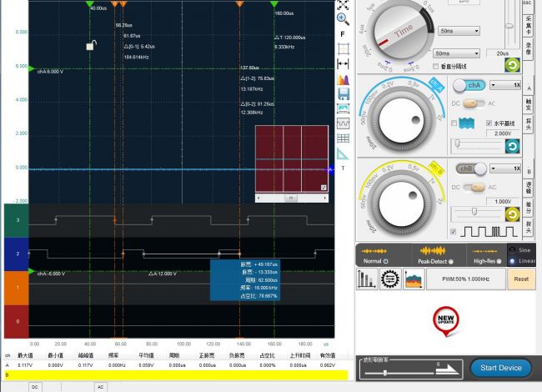Toggle the chB channel switch
The width and height of the screenshot is (542, 392).
(471, 168)
